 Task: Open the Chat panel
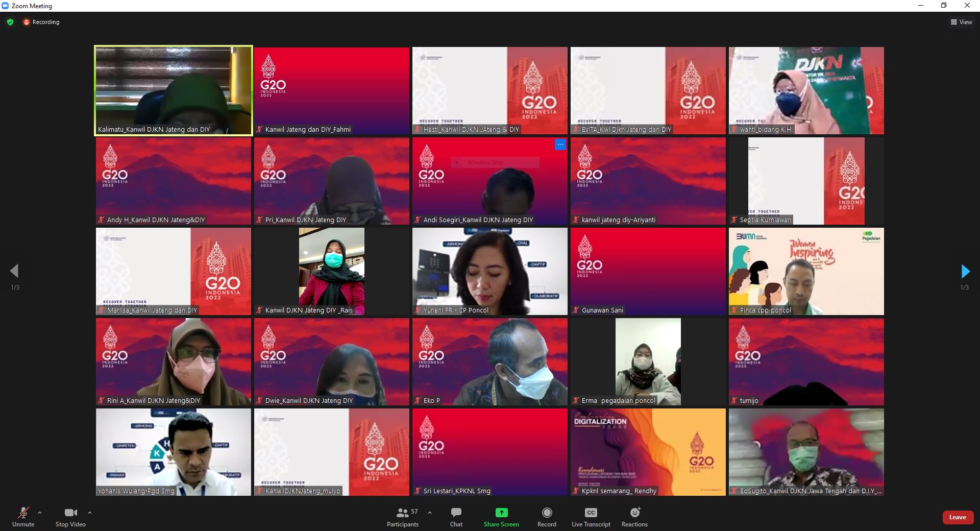(456, 517)
